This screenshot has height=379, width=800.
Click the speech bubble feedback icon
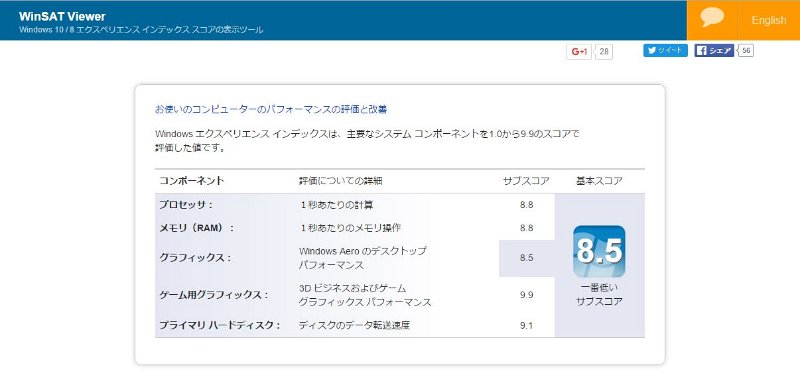click(x=712, y=17)
